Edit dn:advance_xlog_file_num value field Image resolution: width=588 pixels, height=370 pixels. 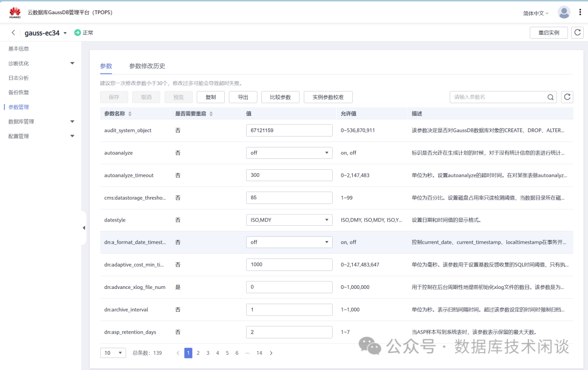click(289, 287)
